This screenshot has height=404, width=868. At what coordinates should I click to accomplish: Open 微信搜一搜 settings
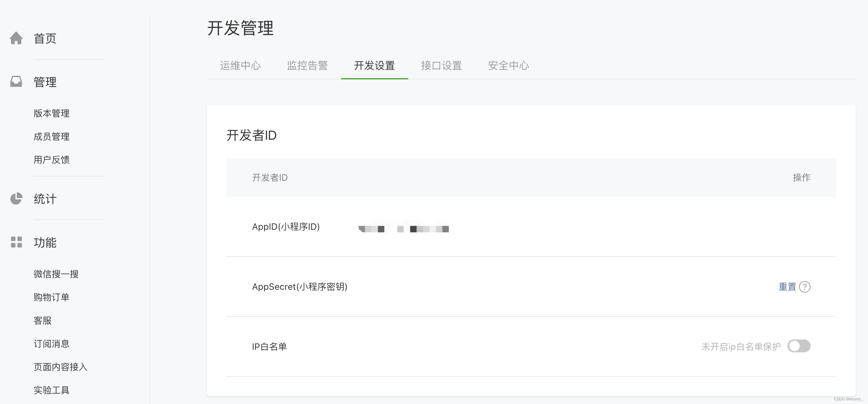click(55, 274)
